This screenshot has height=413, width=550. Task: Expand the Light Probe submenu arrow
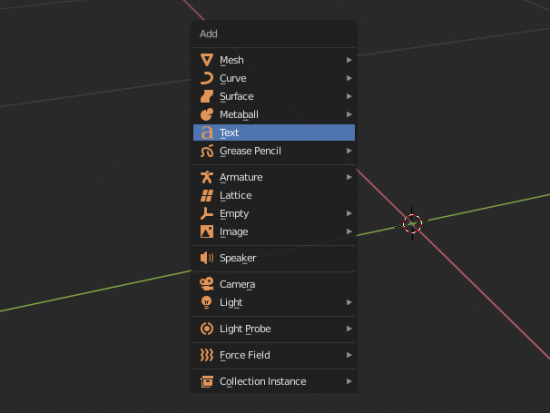point(349,329)
